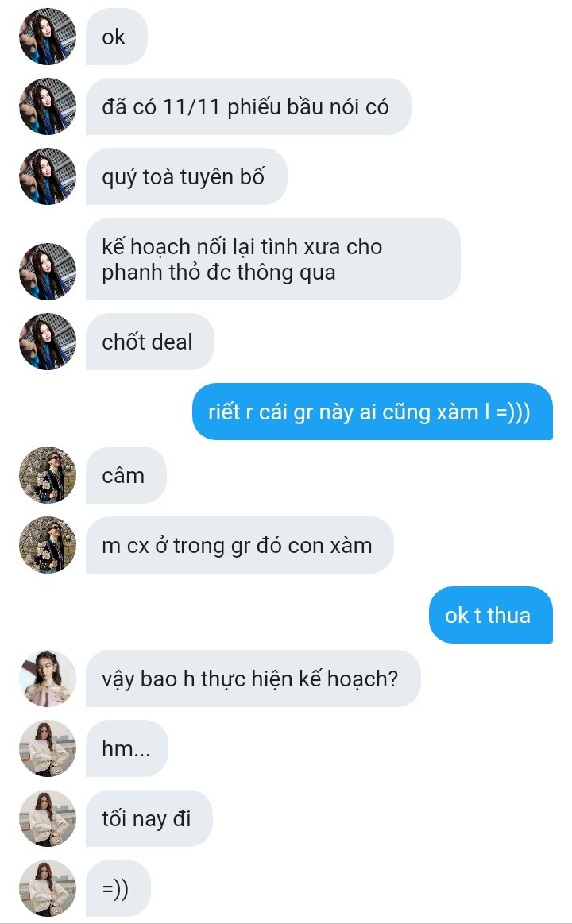
Task: Tap avatar beside 'm cx ở trong gr' message
Action: click(x=48, y=545)
